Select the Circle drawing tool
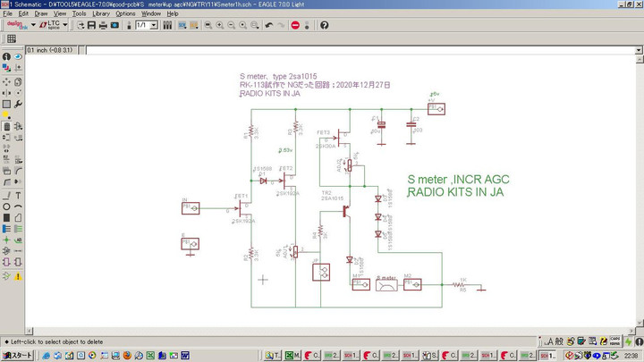The height and width of the screenshot is (362, 644). pos(6,206)
